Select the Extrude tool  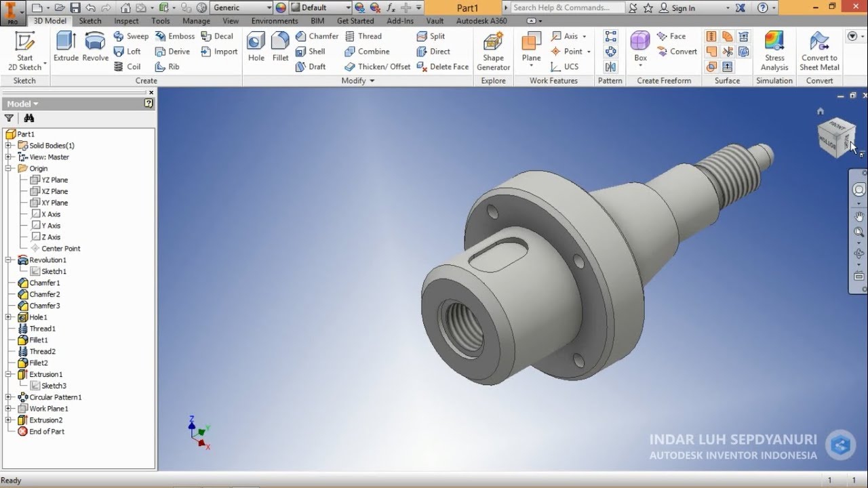(66, 47)
